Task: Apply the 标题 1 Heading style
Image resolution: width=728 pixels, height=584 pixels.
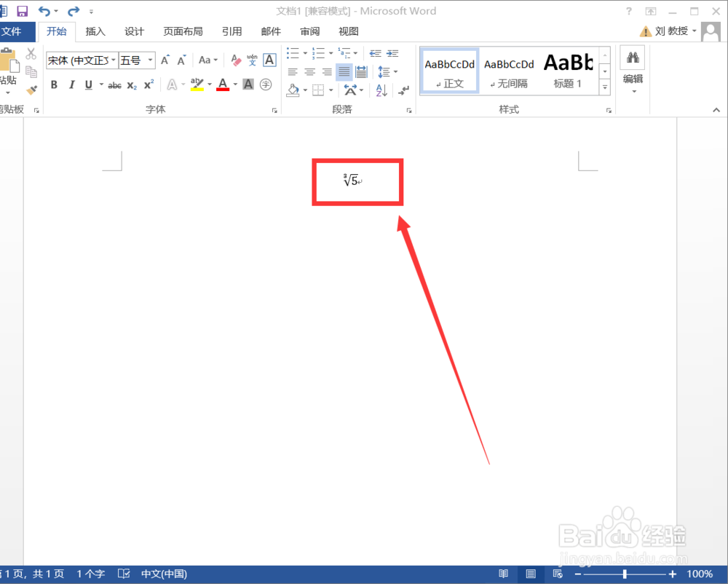Action: click(x=569, y=71)
